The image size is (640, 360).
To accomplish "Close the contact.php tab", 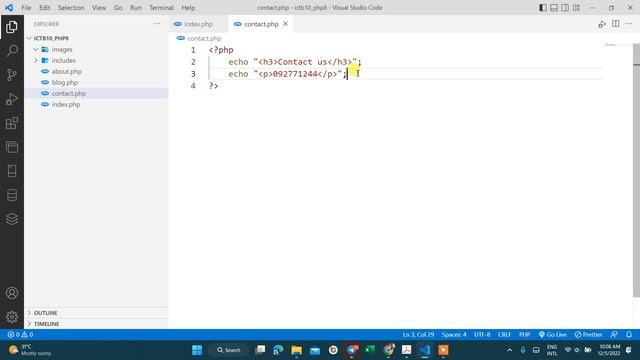I will pyautogui.click(x=285, y=24).
